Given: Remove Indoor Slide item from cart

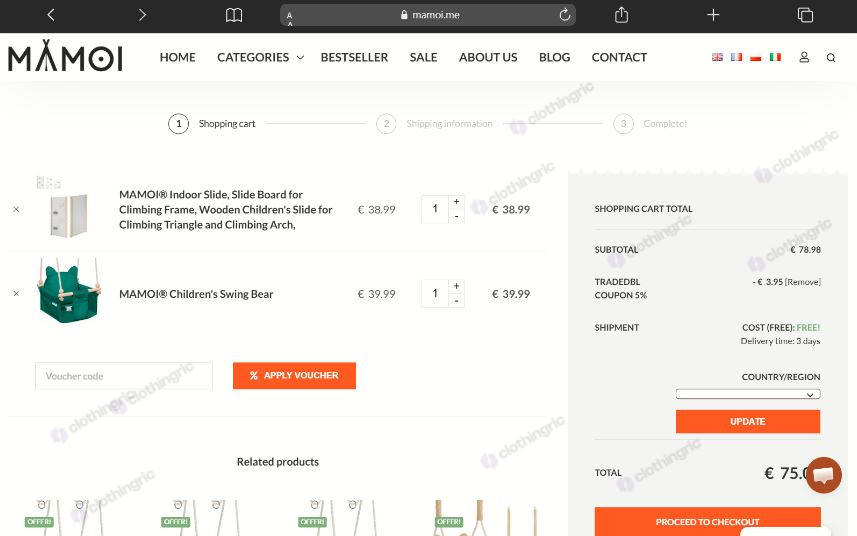Looking at the screenshot, I should [x=16, y=209].
